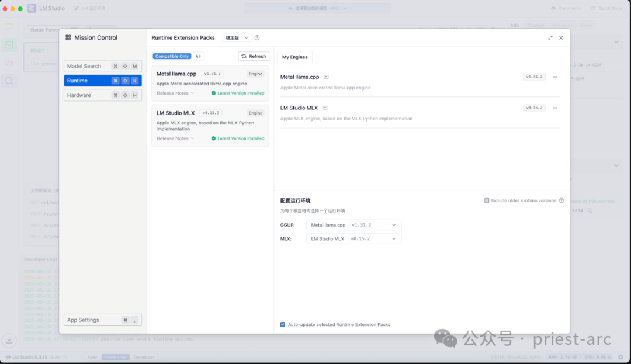631x364 pixels.
Task: Switch to User mode in status bar
Action: coord(92,357)
